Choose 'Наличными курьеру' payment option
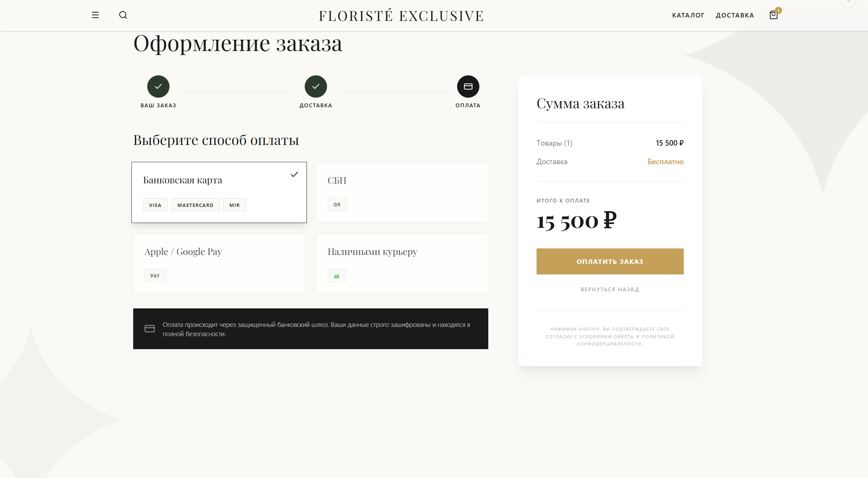Screen dimensions: 868x478 pyautogui.click(x=402, y=263)
